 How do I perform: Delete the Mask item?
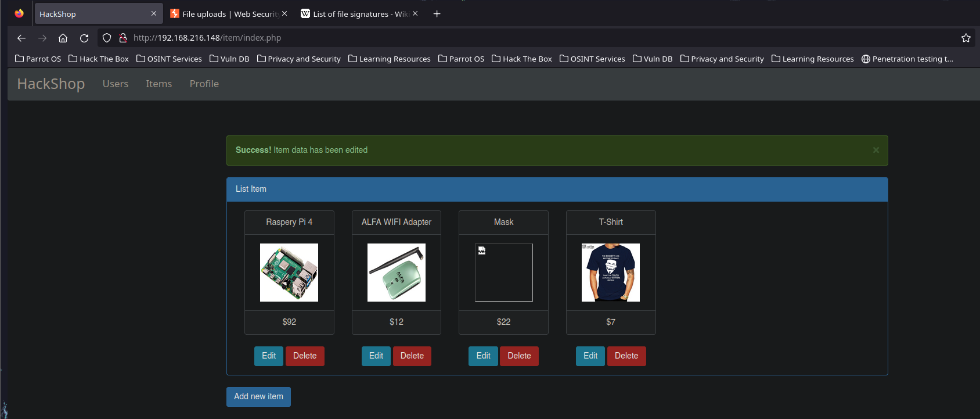tap(519, 356)
